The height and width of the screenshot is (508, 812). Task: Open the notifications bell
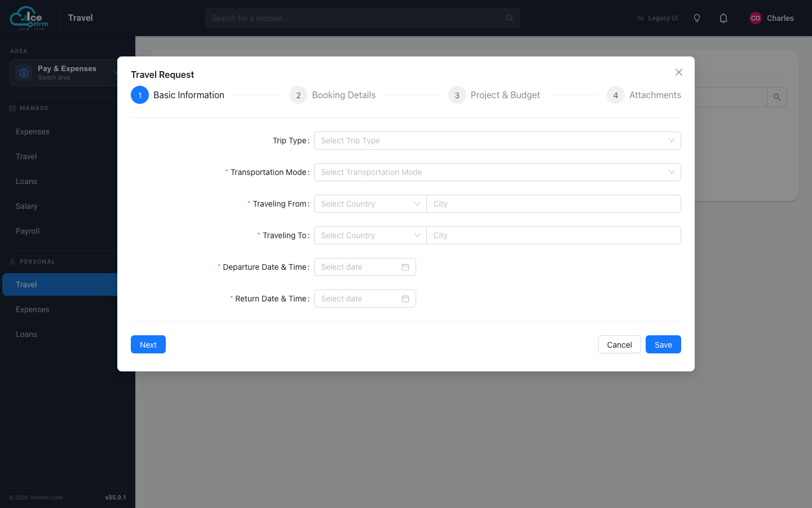pos(723,18)
